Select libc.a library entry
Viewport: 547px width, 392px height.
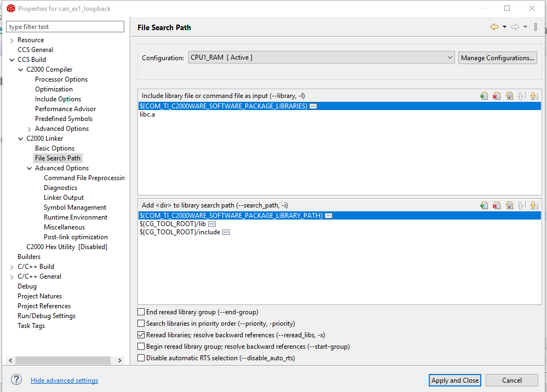click(147, 115)
